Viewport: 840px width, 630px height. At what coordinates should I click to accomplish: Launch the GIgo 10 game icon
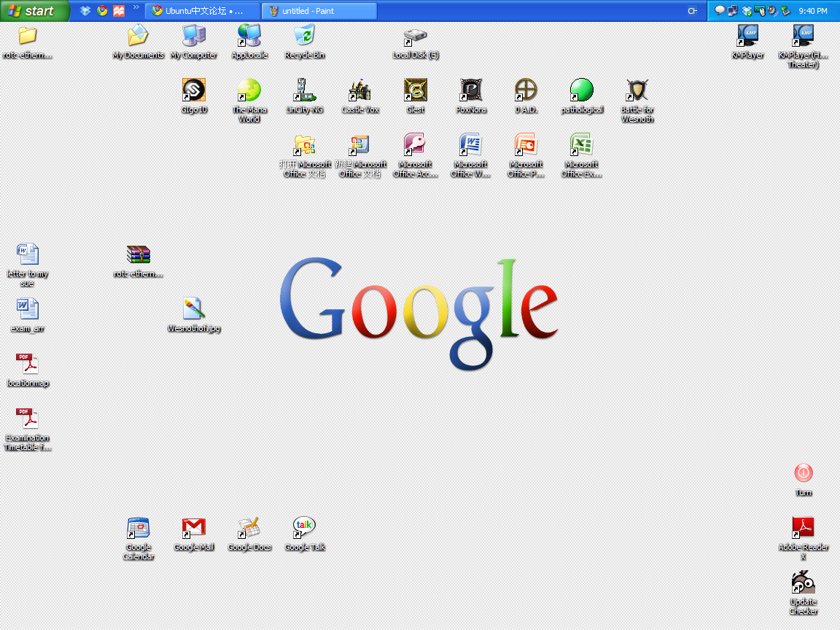pos(193,90)
